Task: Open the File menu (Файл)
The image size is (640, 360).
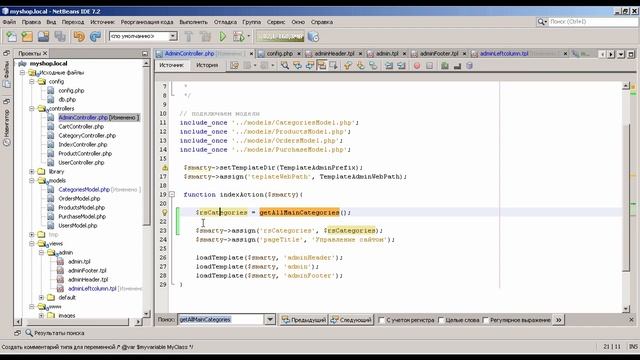Action: coord(9,22)
